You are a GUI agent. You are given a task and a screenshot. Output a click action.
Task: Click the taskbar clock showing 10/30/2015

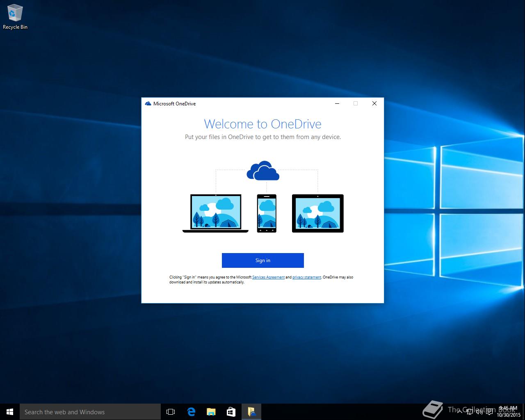coord(509,412)
